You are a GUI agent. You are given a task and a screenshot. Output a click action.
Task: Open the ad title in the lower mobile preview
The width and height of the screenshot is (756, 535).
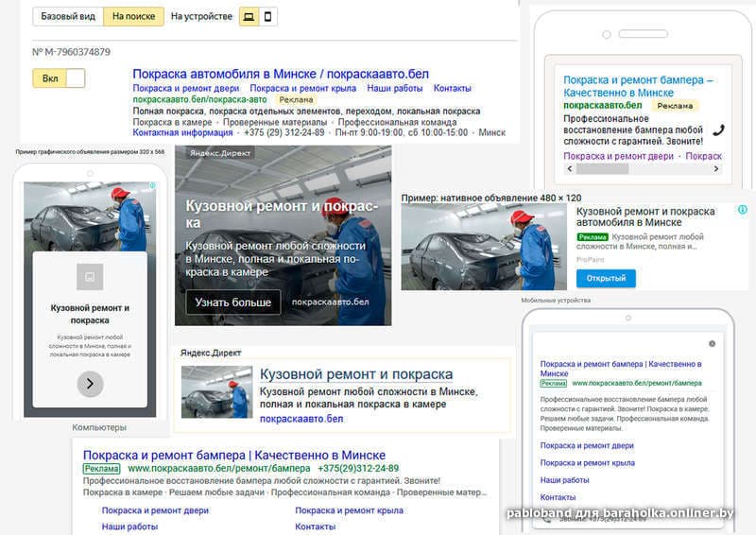point(621,369)
